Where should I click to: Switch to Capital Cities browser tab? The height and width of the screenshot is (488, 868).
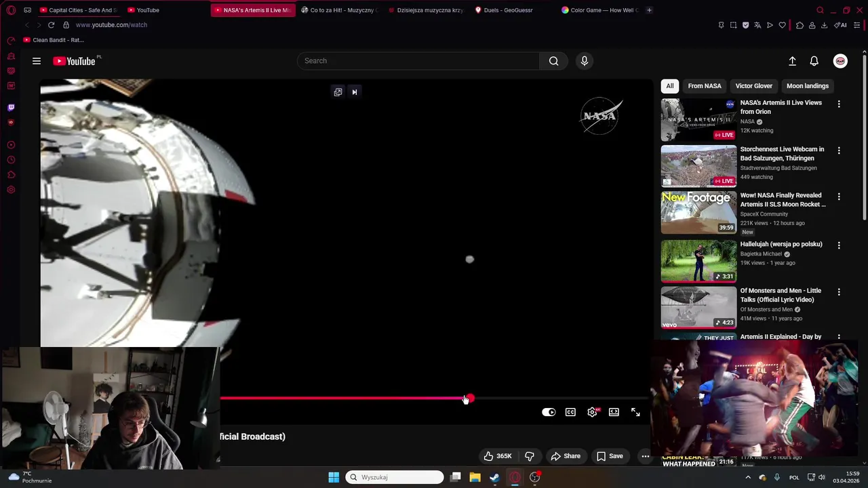(x=79, y=10)
